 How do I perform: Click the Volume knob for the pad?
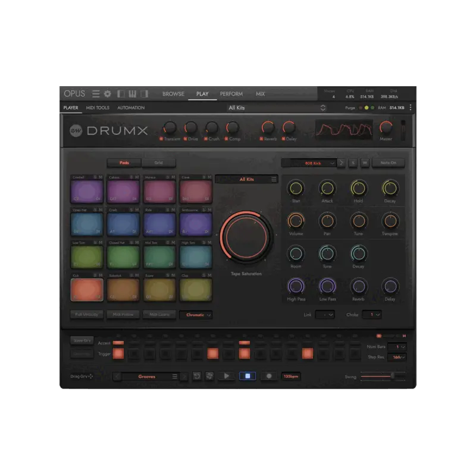pos(296,221)
